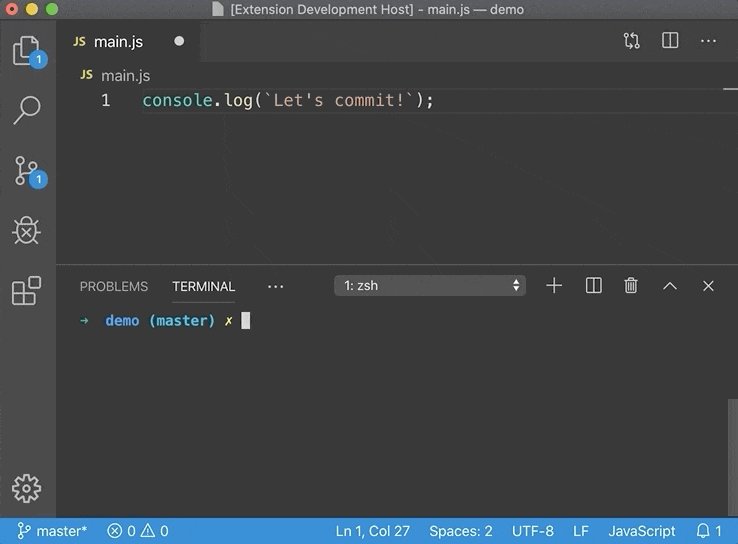
Task: Open the Debug view with bug icon
Action: point(26,231)
